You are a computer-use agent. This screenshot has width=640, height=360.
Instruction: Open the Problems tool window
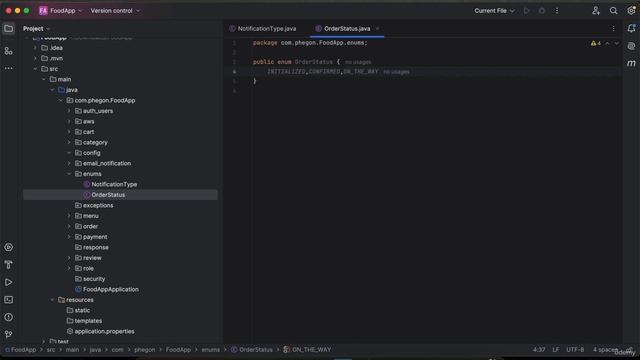pos(9,317)
